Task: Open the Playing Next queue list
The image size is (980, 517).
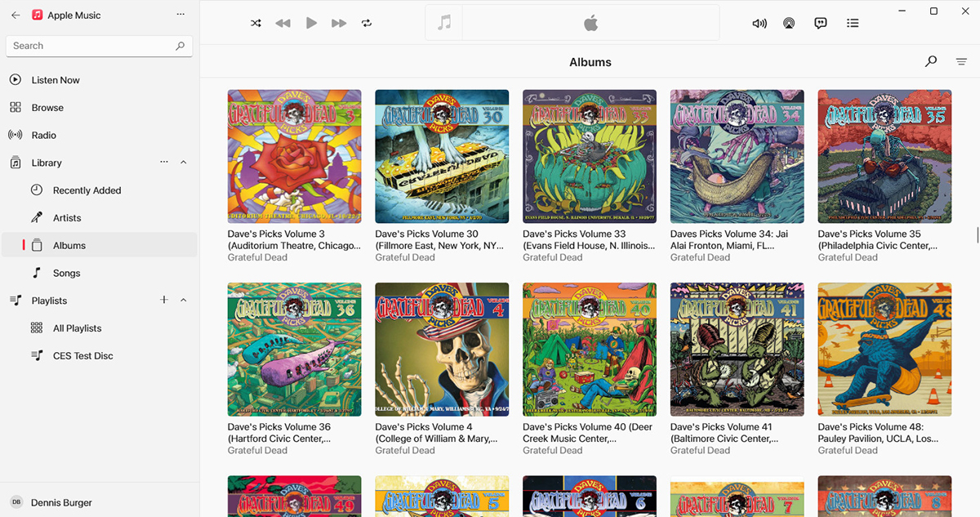Action: 853,23
